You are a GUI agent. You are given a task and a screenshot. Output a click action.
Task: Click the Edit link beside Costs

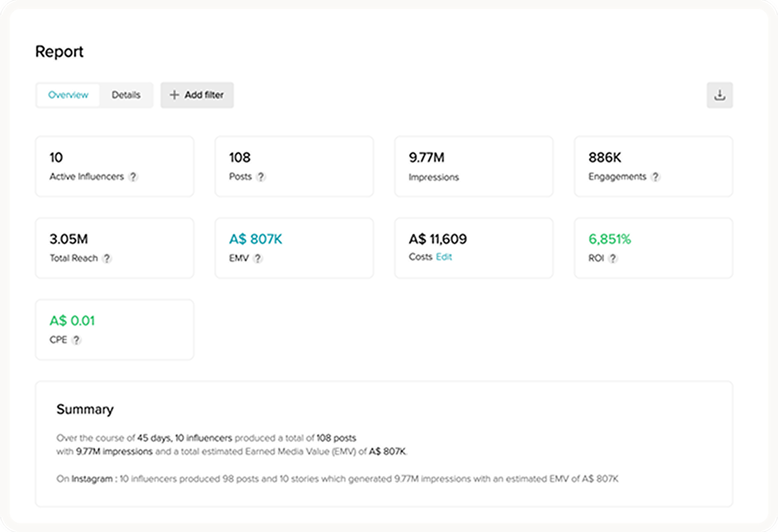pyautogui.click(x=444, y=257)
